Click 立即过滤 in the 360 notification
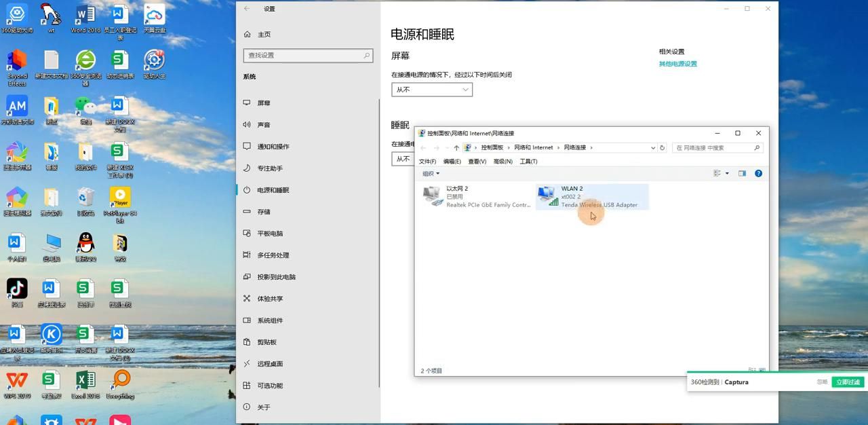Screen dimensions: 868x425 pos(848,382)
